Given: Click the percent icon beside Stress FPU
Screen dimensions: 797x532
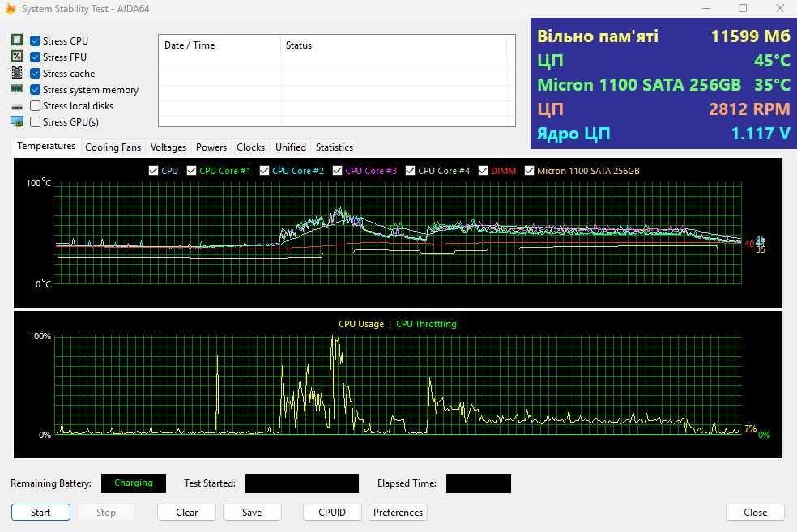Looking at the screenshot, I should pos(17,57).
